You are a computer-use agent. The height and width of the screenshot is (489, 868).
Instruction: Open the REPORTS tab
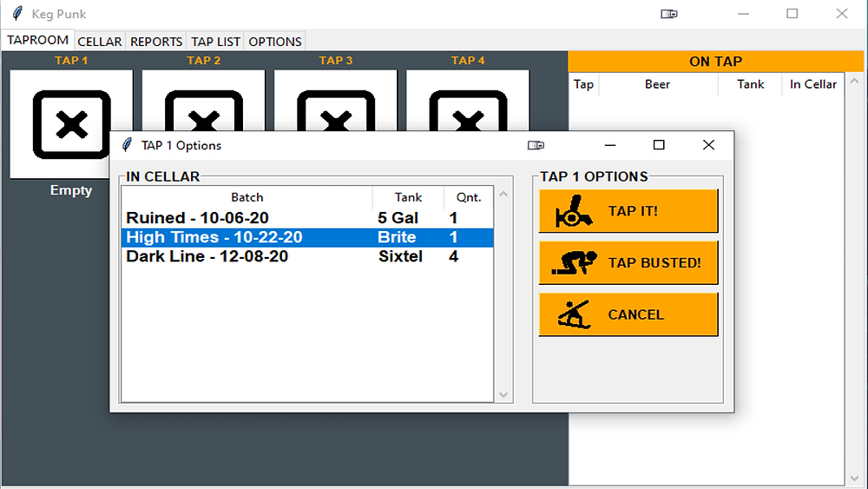click(156, 42)
